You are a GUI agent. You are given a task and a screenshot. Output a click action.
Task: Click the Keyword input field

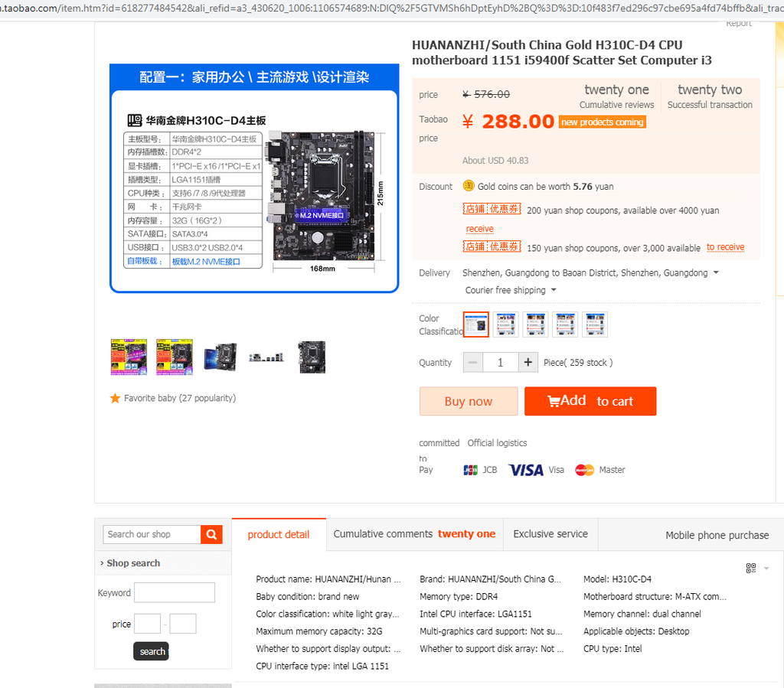click(175, 592)
